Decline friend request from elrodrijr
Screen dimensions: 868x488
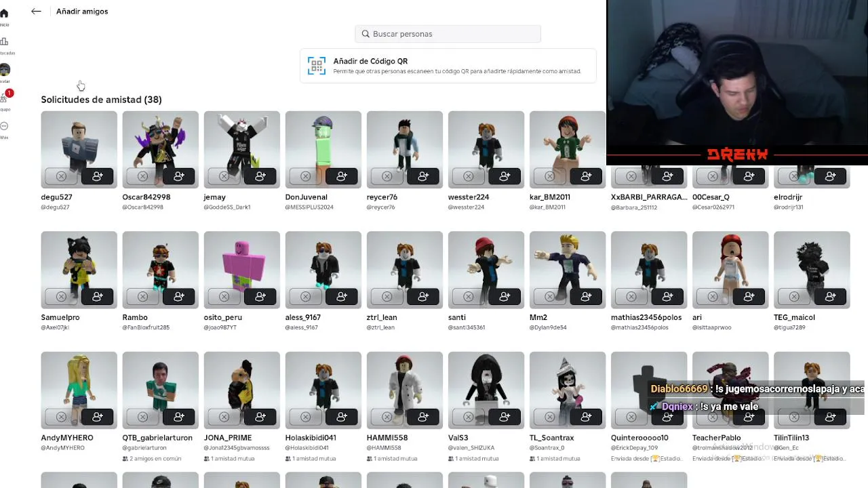click(793, 176)
